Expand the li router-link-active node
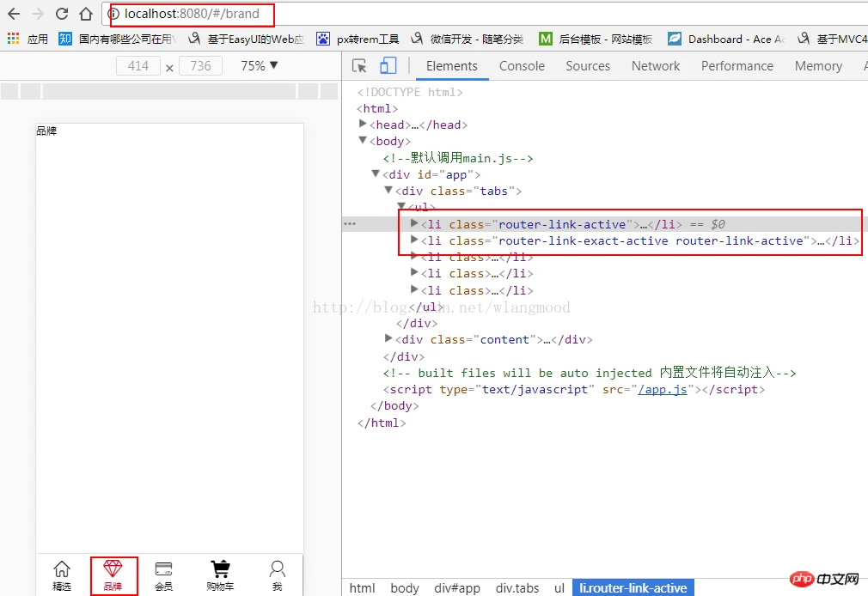This screenshot has height=596, width=868. pyautogui.click(x=413, y=223)
